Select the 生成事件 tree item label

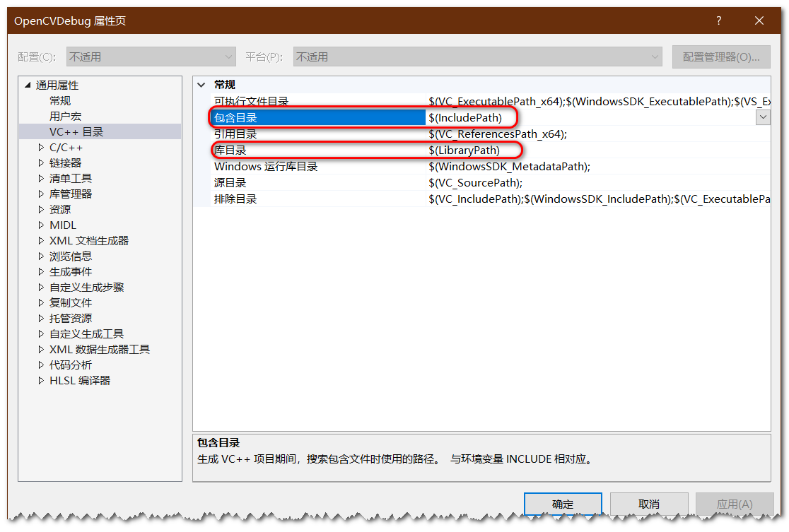click(71, 272)
